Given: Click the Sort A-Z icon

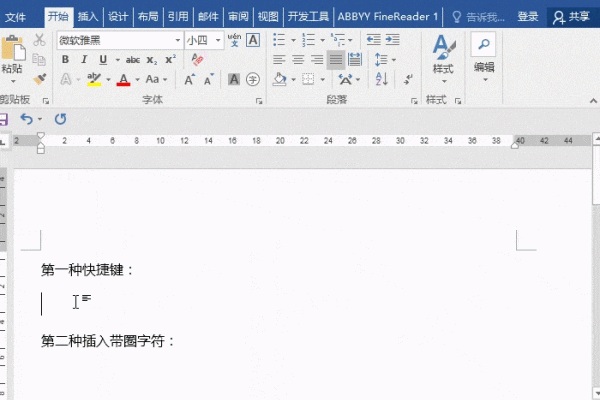Looking at the screenshot, I should click(x=382, y=79).
